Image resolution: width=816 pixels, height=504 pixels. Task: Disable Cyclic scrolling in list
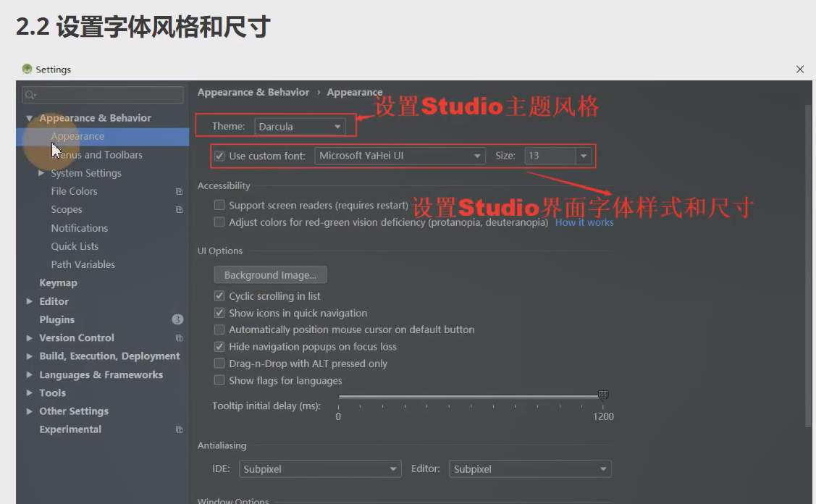tap(219, 295)
